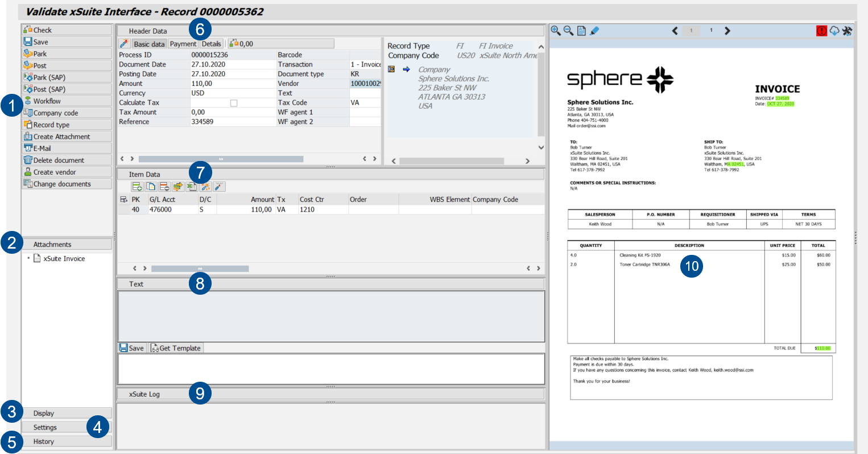The width and height of the screenshot is (868, 454).
Task: Click the blue highlighter marker icon
Action: pos(595,31)
